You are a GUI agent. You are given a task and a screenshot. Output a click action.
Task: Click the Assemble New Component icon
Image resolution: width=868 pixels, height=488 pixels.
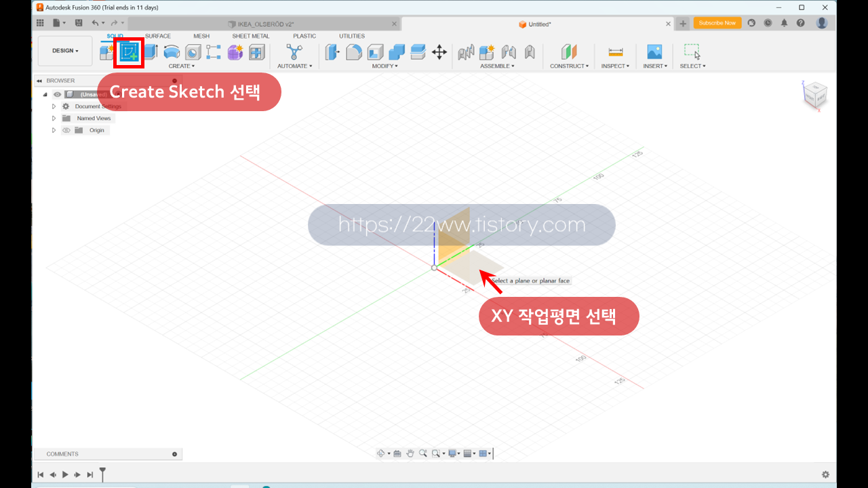pos(487,52)
